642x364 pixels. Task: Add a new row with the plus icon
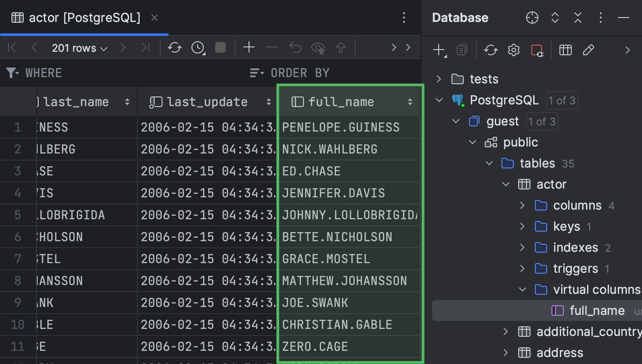(x=249, y=48)
